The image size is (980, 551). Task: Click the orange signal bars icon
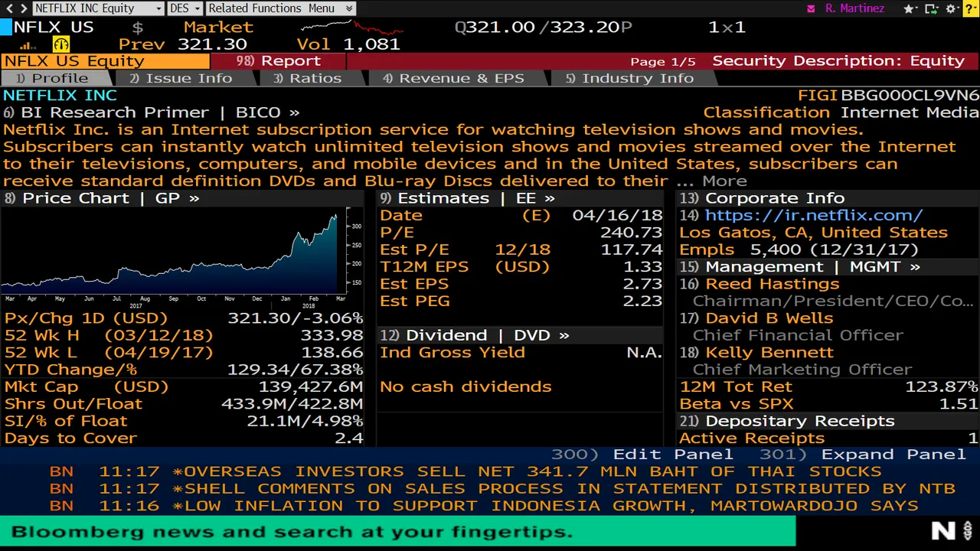28,46
